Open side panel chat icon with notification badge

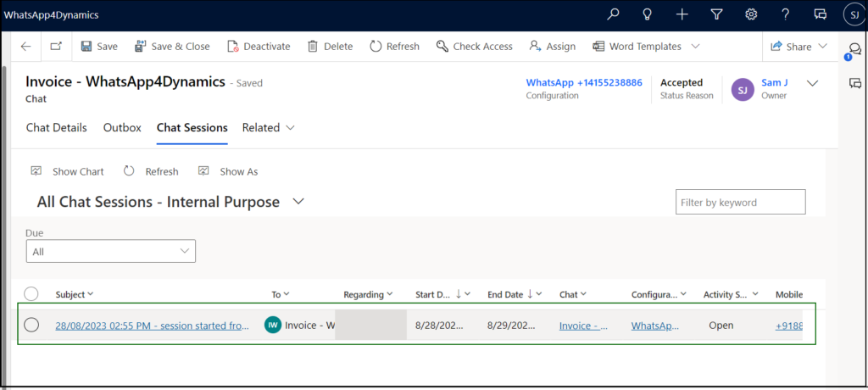point(854,50)
